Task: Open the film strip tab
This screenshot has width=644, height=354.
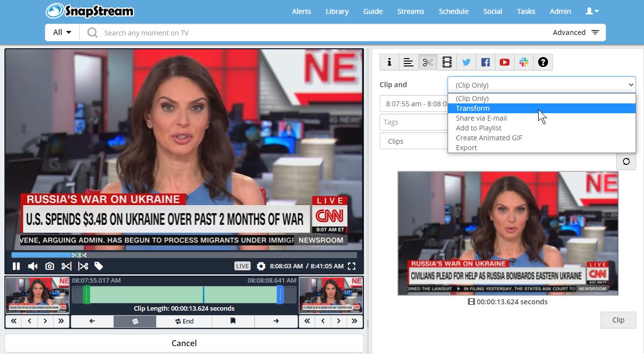Action: 447,62
